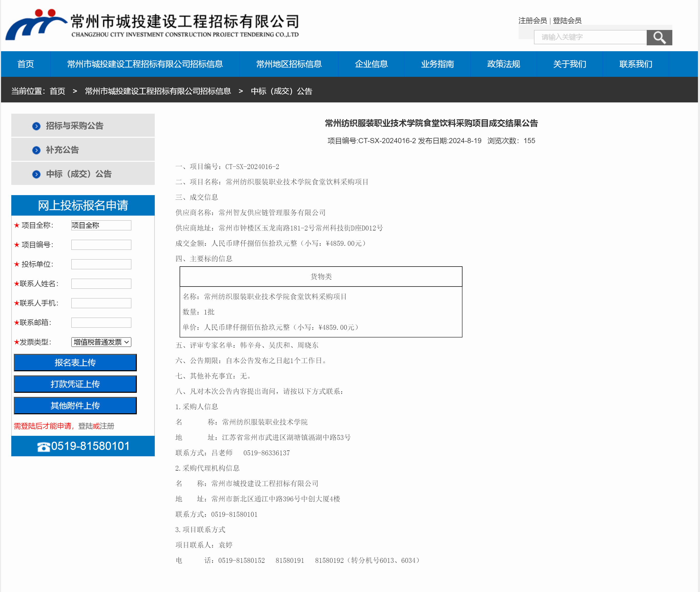Click the 其他附件上传 button

point(75,405)
